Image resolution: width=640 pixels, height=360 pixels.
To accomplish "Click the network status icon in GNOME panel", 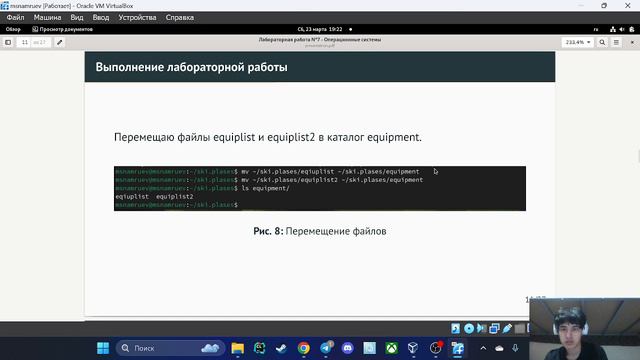I will pos(613,29).
